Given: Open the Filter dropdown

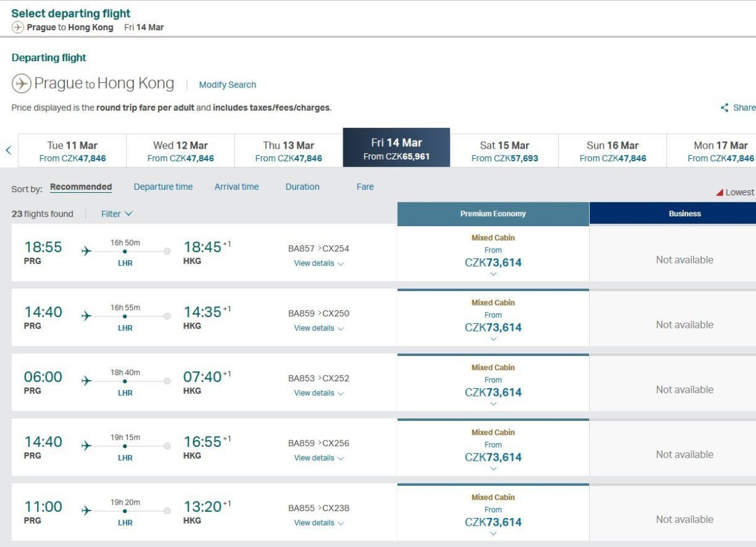Looking at the screenshot, I should (117, 214).
